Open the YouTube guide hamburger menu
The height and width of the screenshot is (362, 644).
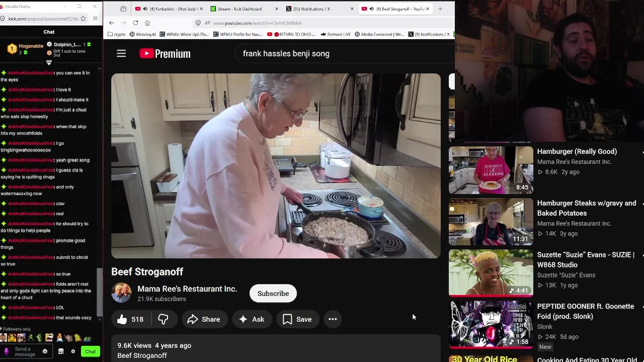[x=121, y=53]
